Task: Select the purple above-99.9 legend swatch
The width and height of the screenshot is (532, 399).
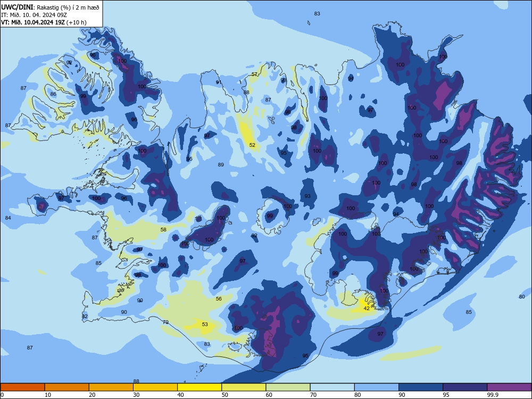Action: [509, 387]
